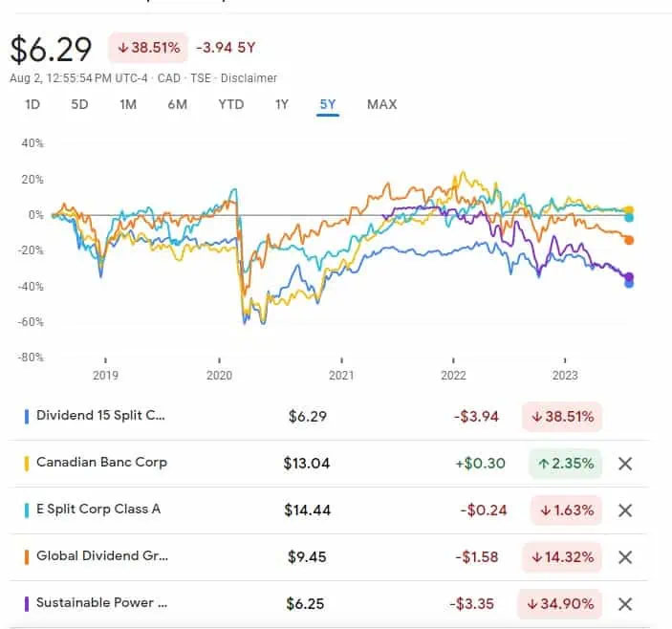Select the 1D time range tab
672x629 pixels.
pyautogui.click(x=33, y=104)
